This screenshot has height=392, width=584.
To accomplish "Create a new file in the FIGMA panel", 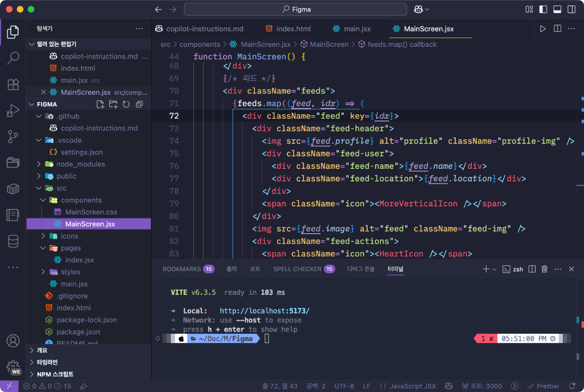I will click(x=100, y=104).
